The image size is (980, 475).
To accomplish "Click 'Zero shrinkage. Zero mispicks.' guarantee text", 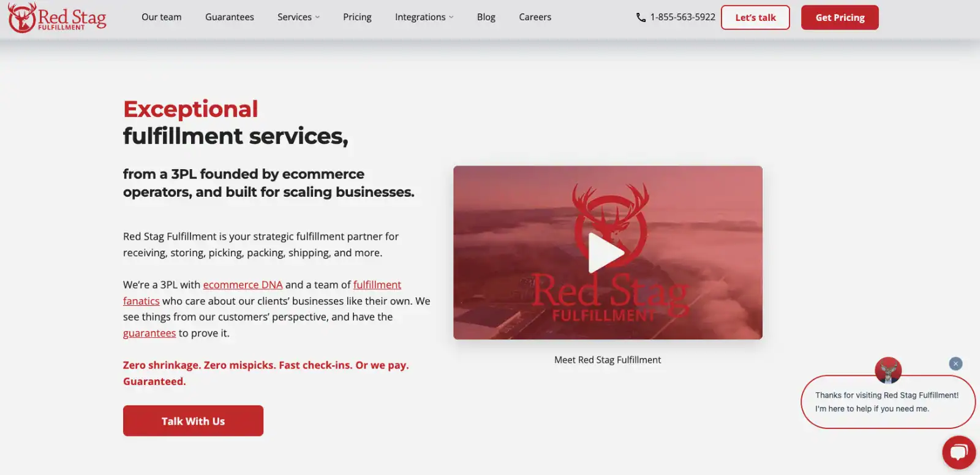I will tap(199, 365).
